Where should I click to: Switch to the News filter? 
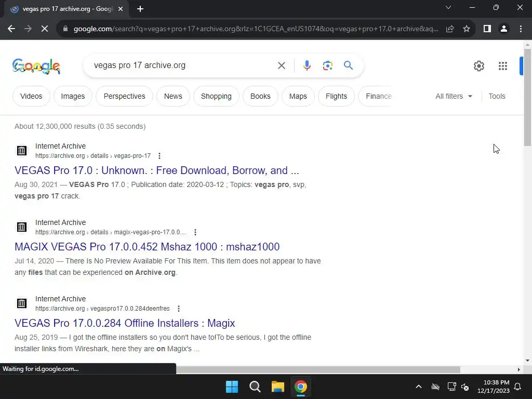173,96
